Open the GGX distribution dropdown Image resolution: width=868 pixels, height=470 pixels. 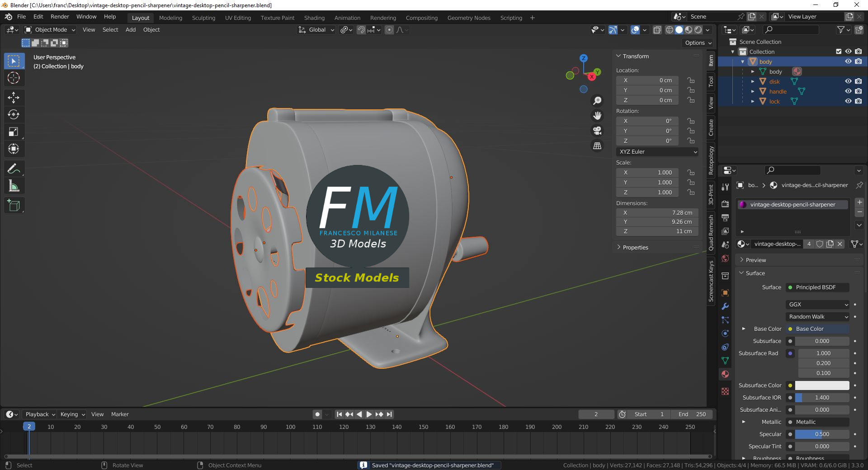(817, 305)
